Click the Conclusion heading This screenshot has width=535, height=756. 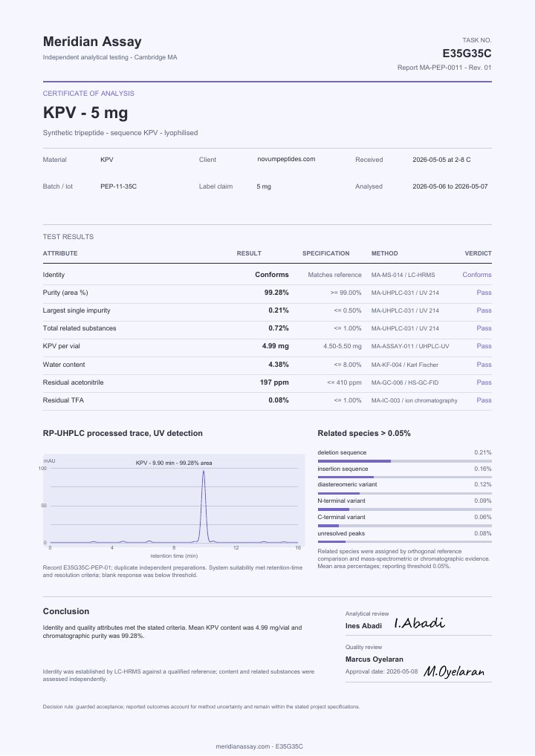pos(66,611)
